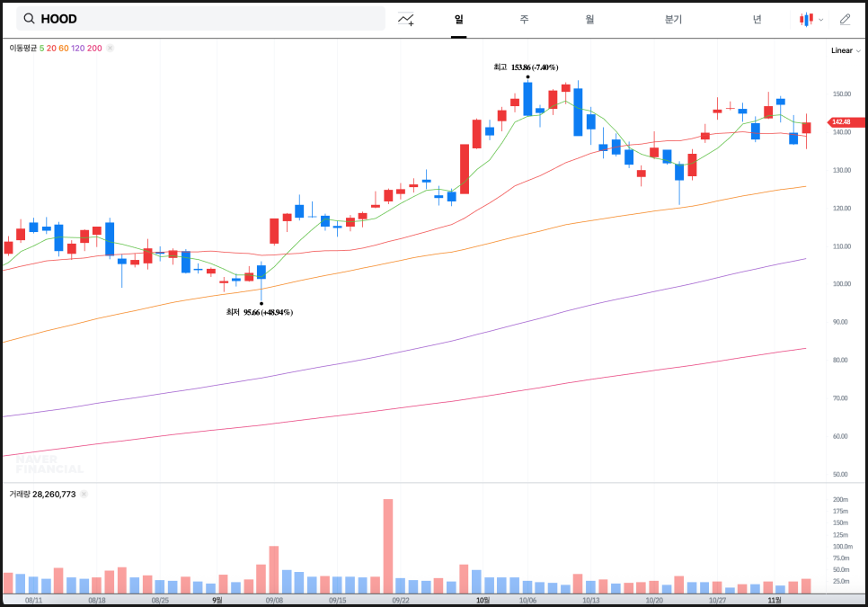The width and height of the screenshot is (868, 607).
Task: Select the candlestick chart type icon
Action: [x=807, y=19]
